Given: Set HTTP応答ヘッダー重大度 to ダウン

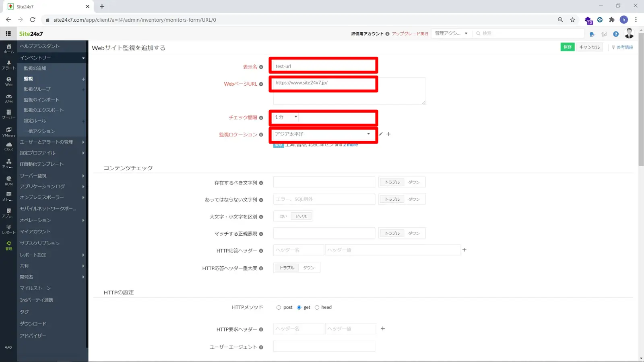Looking at the screenshot, I should click(309, 267).
